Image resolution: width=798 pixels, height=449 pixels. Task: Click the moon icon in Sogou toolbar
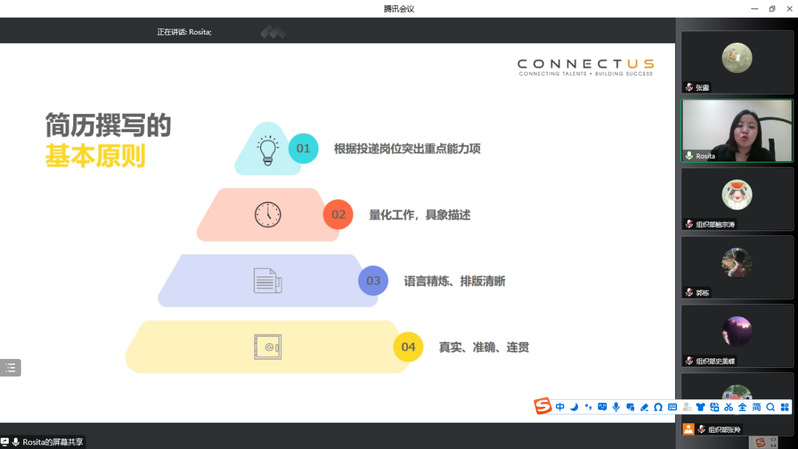click(x=574, y=407)
